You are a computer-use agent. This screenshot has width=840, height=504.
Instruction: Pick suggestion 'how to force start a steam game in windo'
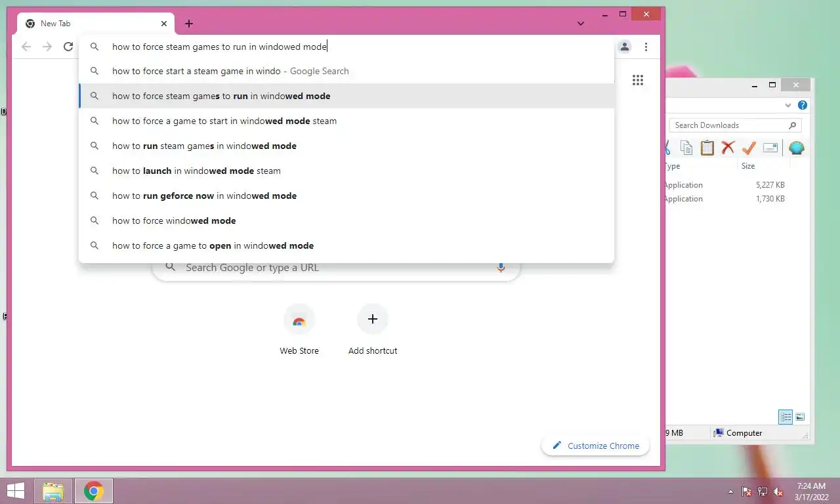point(346,71)
